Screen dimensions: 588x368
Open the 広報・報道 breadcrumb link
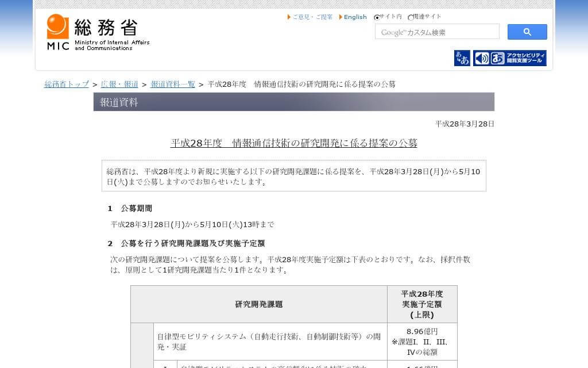[119, 85]
